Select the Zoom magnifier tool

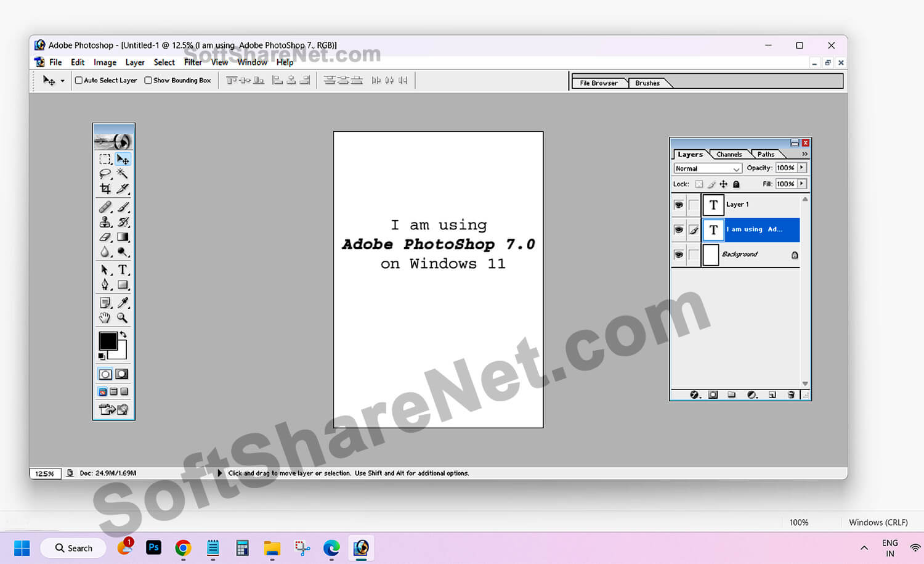123,318
